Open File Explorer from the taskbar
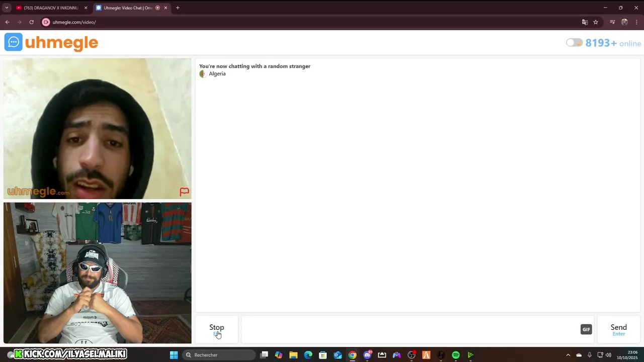Viewport: 644px width, 362px height. pyautogui.click(x=293, y=355)
